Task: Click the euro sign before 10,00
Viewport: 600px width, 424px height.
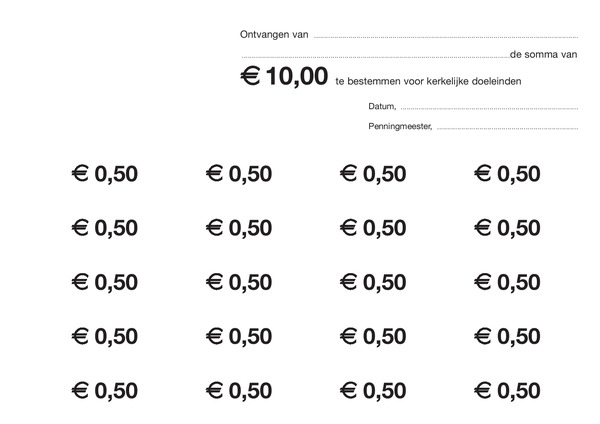Action: [x=251, y=75]
